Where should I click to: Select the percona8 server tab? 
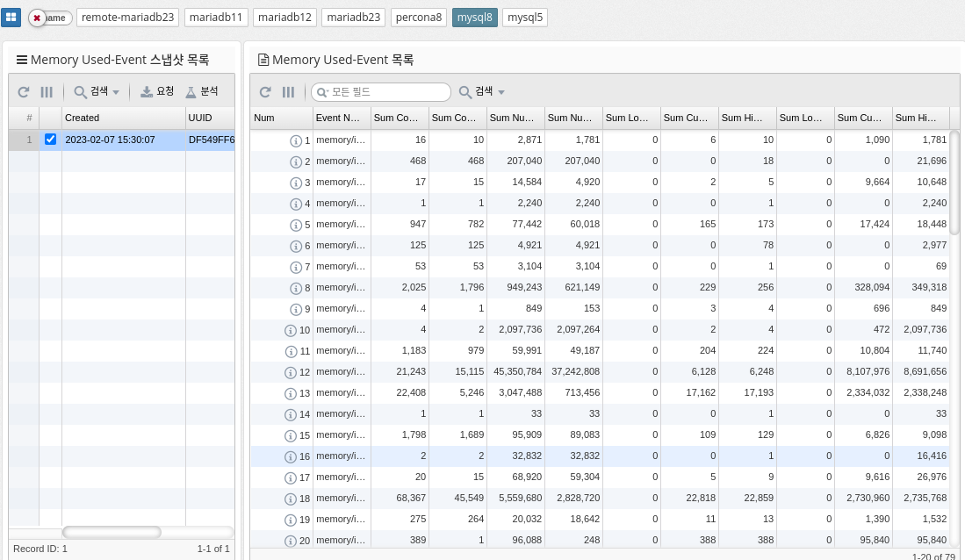point(420,18)
